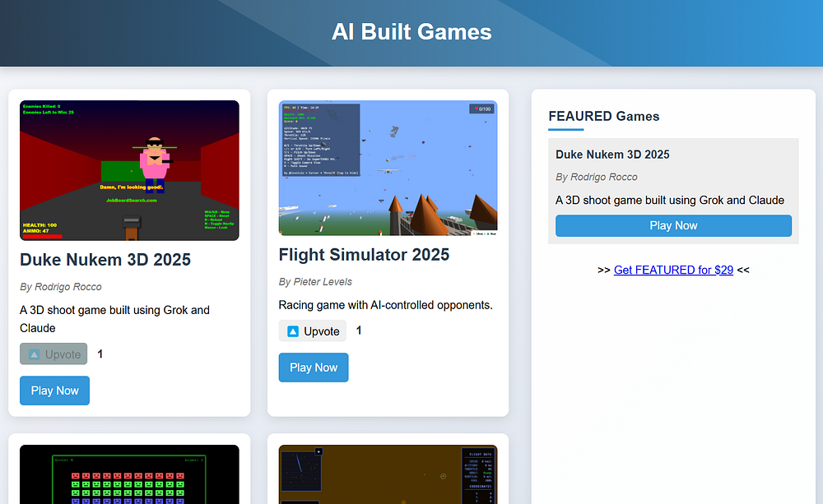Open the brown flight data game thumbnail

click(388, 474)
